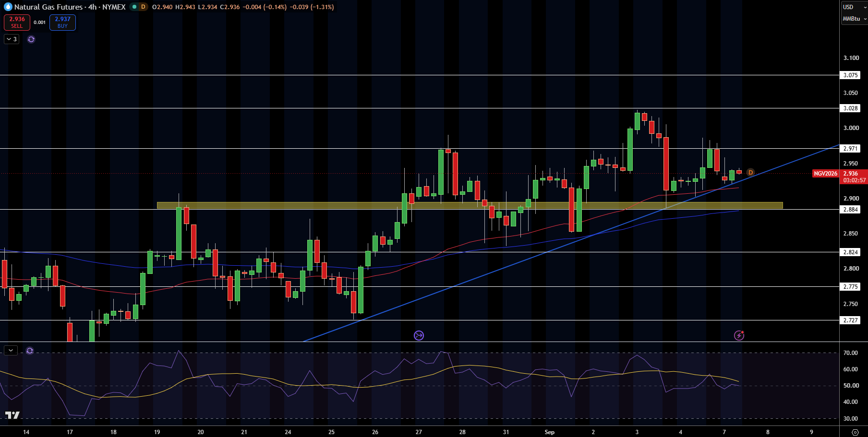Click the rollover event icon near 27 date
Image resolution: width=868 pixels, height=437 pixels.
click(x=419, y=335)
